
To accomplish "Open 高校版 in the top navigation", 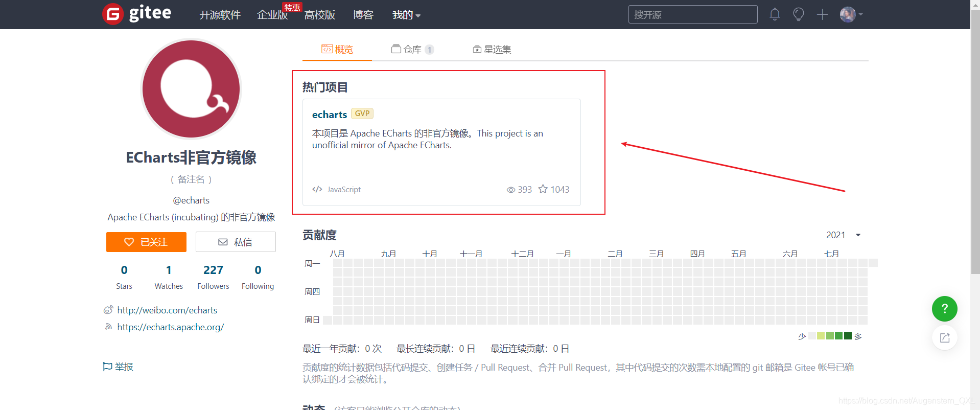I will click(x=320, y=15).
